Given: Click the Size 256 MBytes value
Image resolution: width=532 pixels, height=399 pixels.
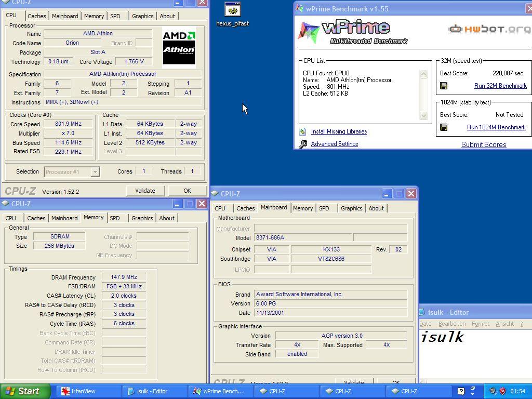Looking at the screenshot, I should point(60,246).
